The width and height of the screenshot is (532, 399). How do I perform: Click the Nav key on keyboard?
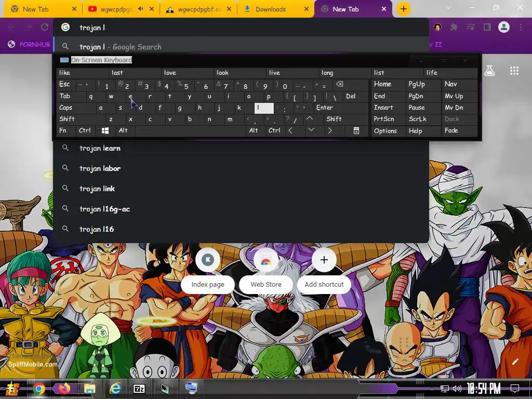coord(460,85)
